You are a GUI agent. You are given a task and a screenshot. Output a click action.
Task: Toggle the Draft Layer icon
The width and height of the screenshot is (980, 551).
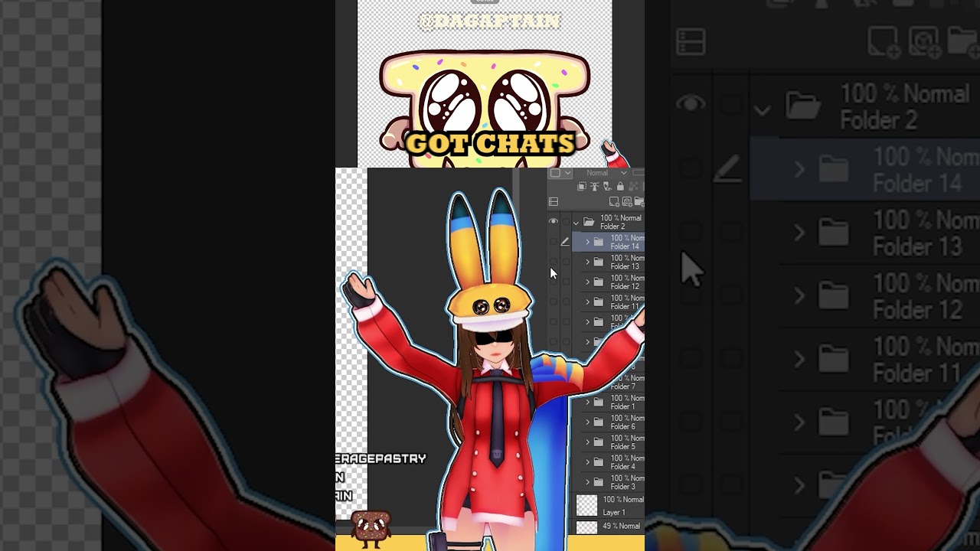tap(608, 186)
